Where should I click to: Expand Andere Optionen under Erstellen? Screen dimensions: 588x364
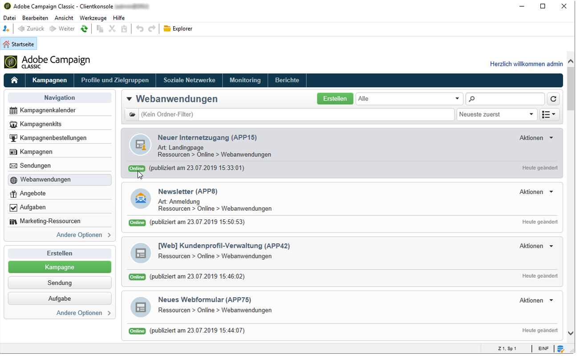pos(84,313)
